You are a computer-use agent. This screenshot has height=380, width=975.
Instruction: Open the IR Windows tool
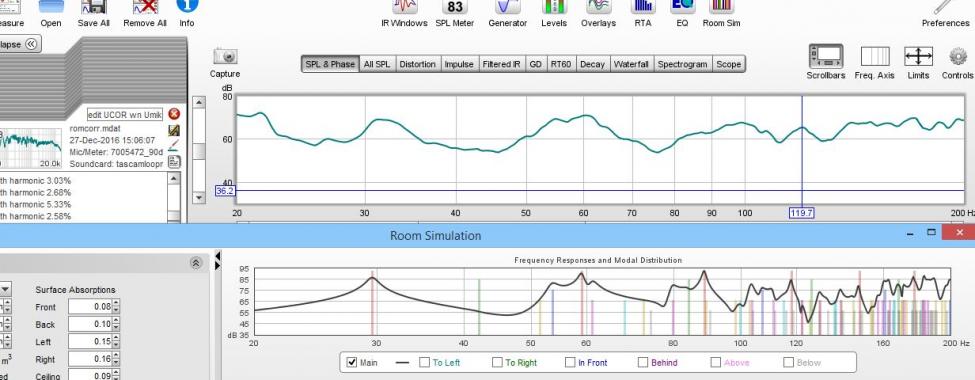pos(404,7)
